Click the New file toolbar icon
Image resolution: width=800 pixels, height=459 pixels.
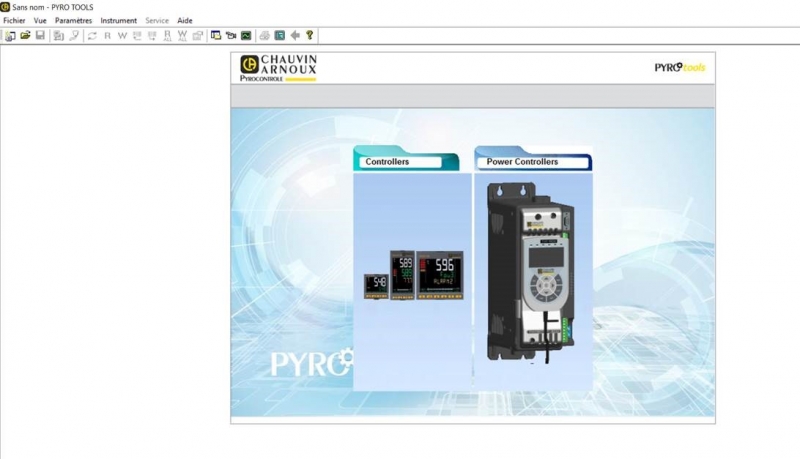pos(10,36)
